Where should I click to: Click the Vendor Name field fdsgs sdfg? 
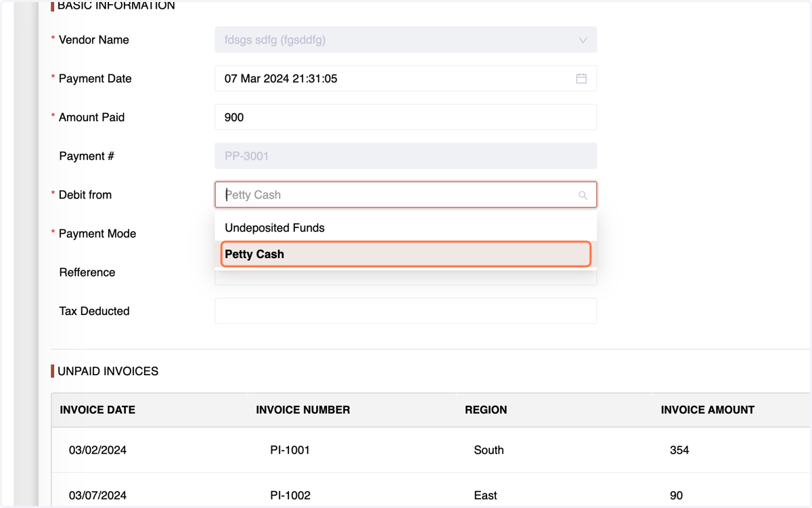pyautogui.click(x=406, y=40)
